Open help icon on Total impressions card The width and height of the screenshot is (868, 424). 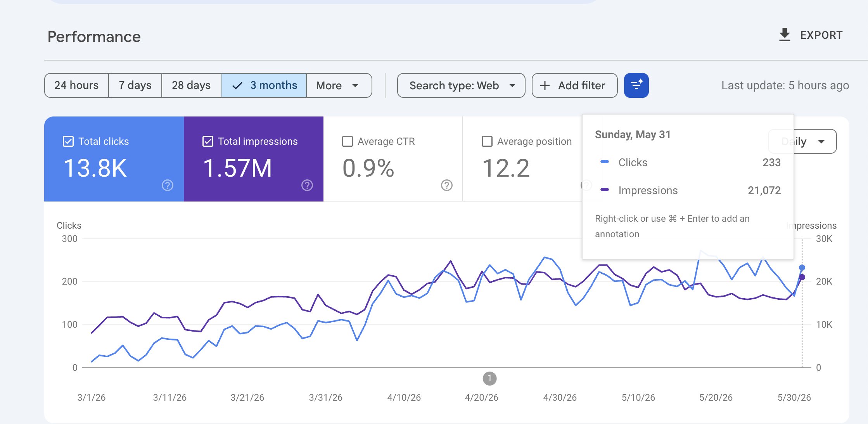(307, 185)
